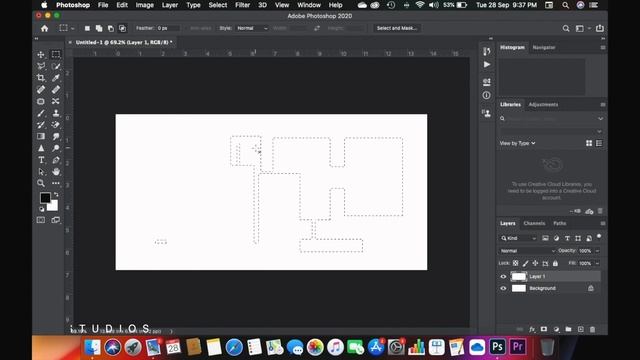The height and width of the screenshot is (360, 640).
Task: Select the Zoom tool in toolbox
Action: [x=41, y=183]
